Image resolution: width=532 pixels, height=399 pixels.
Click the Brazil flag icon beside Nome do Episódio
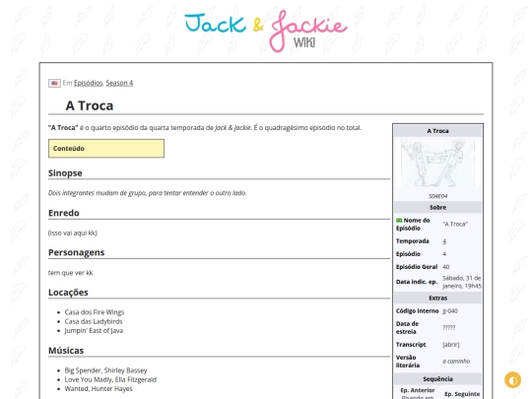399,221
